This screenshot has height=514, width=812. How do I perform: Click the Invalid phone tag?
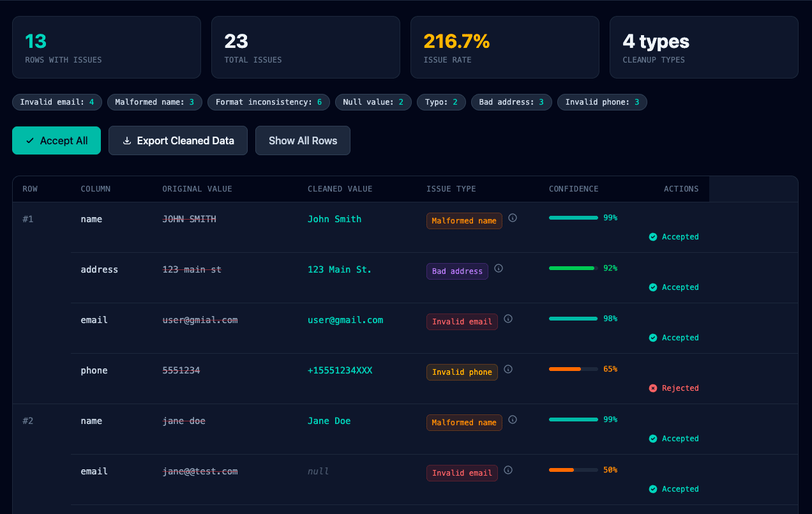click(462, 372)
